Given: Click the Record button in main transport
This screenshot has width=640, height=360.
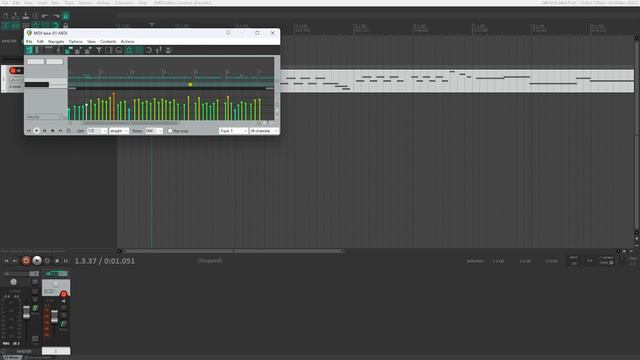Looking at the screenshot, I should (x=26, y=261).
